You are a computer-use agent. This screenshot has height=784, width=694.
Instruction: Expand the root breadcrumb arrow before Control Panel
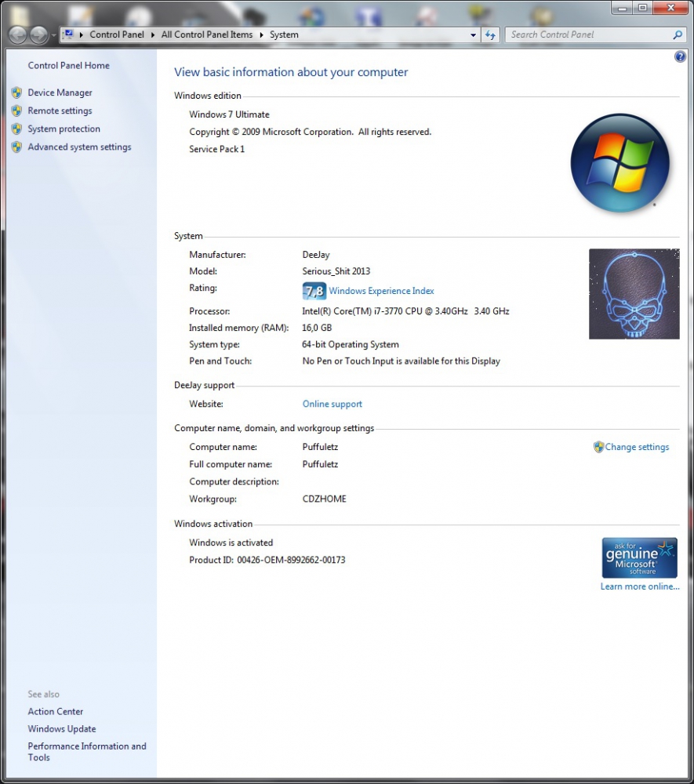81,34
